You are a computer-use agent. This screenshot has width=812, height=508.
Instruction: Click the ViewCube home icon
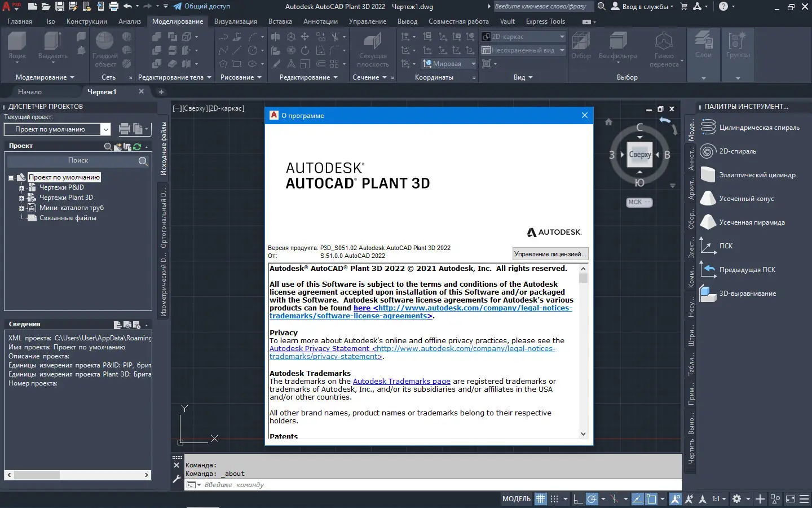tap(608, 122)
